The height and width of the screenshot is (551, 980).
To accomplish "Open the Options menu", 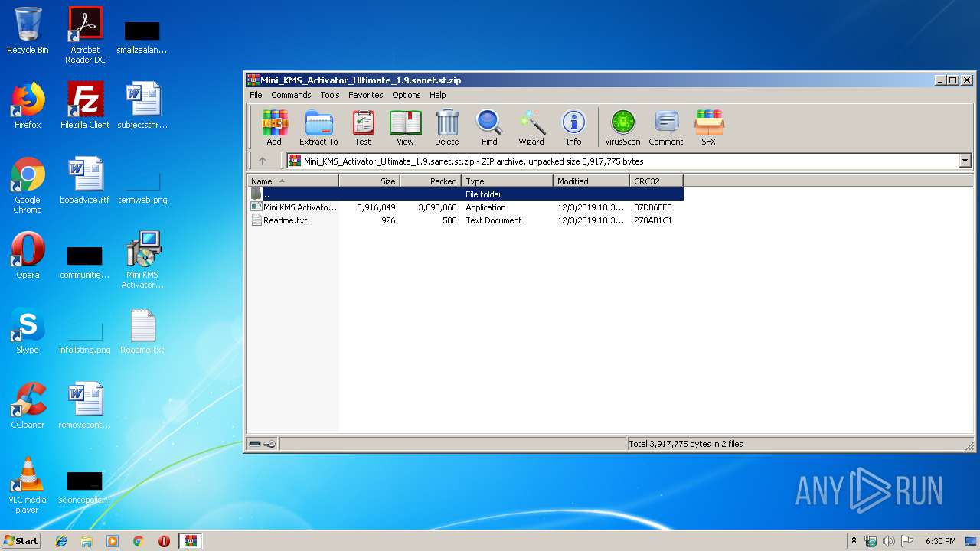I will (407, 95).
